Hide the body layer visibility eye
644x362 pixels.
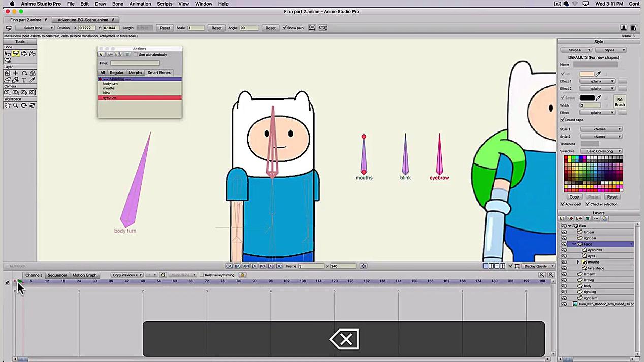(564, 286)
